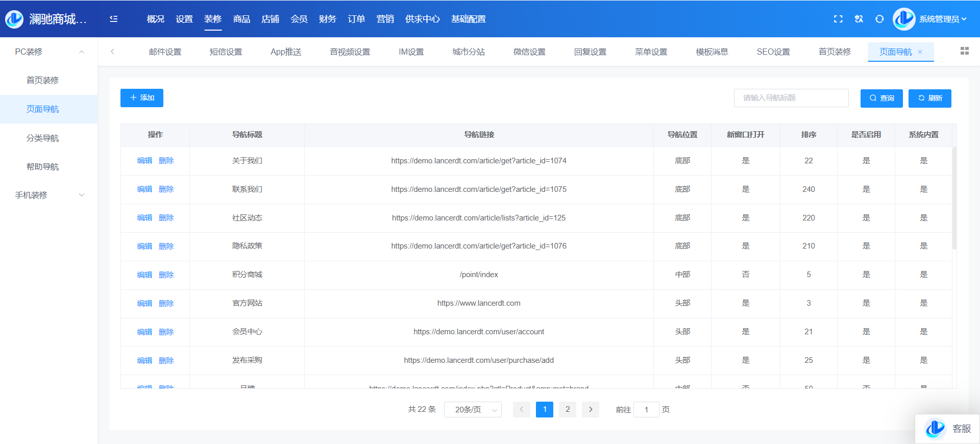Click the 添加 button

click(x=142, y=98)
